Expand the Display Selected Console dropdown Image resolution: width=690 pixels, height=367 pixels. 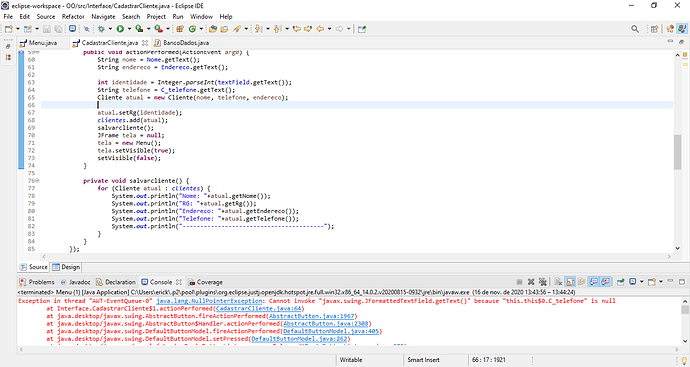642,282
